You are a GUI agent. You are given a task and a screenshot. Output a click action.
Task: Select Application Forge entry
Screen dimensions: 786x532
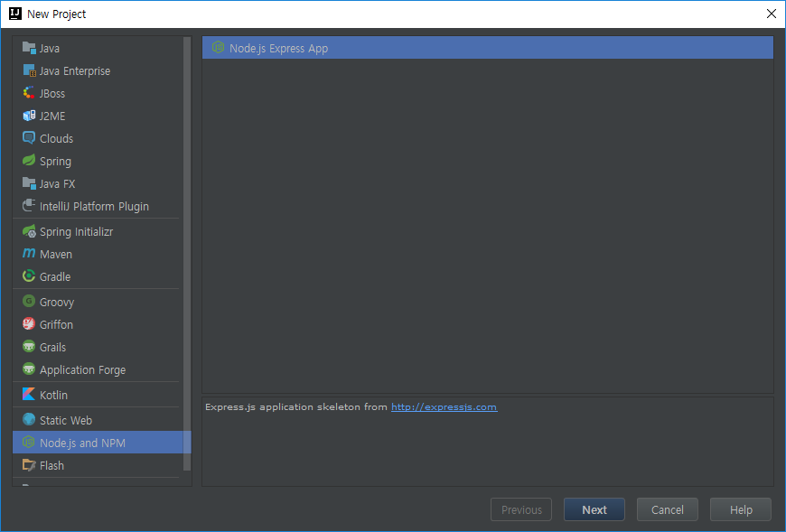click(96, 369)
